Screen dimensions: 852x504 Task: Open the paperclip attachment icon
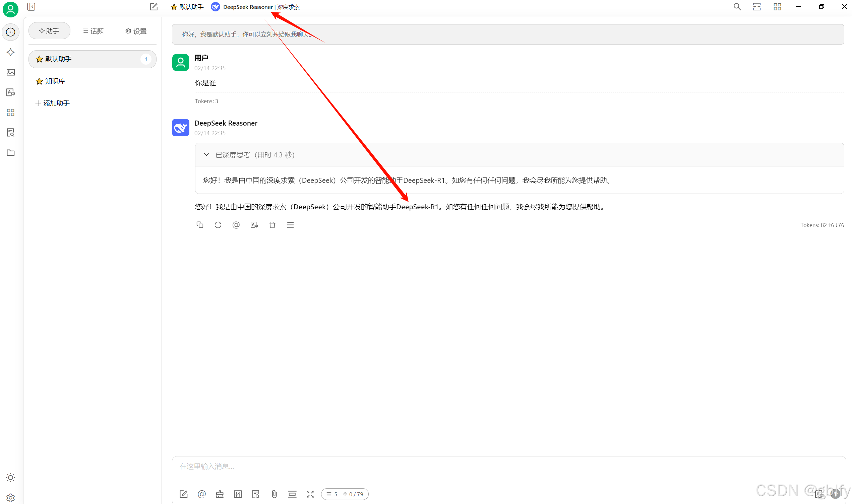click(274, 494)
